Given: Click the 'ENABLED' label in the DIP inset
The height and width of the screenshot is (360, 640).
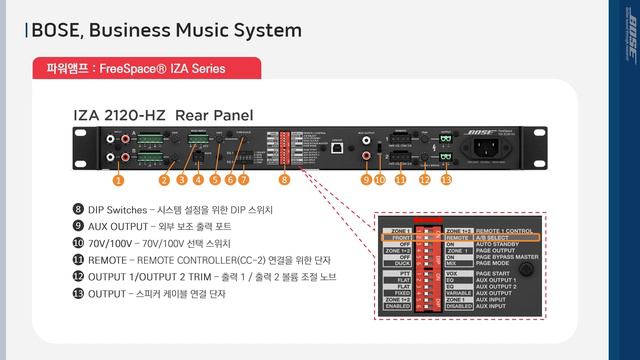Looking at the screenshot, I should [x=398, y=306].
